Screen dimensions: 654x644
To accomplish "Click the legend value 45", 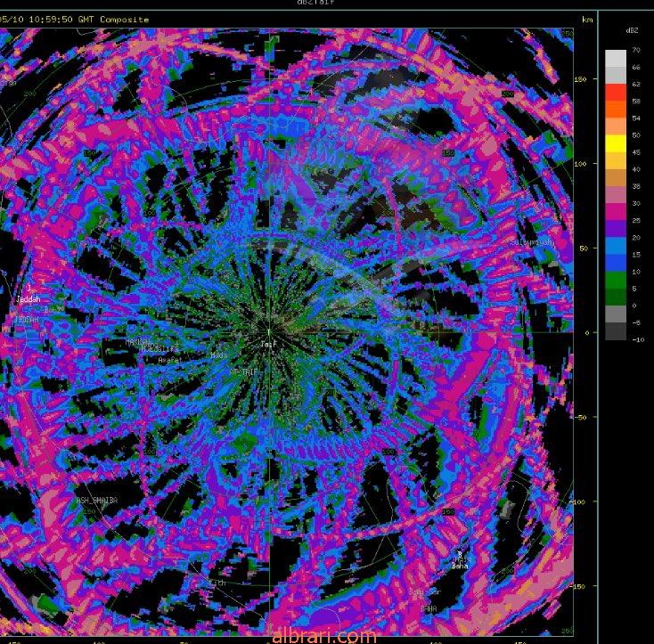I will [x=636, y=152].
